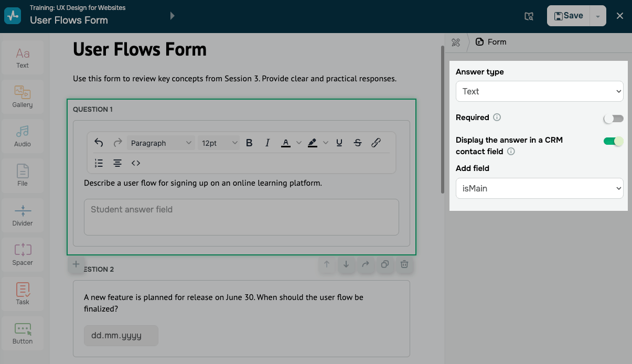The image size is (632, 364).
Task: Move the block down with arrow
Action: pos(346,264)
